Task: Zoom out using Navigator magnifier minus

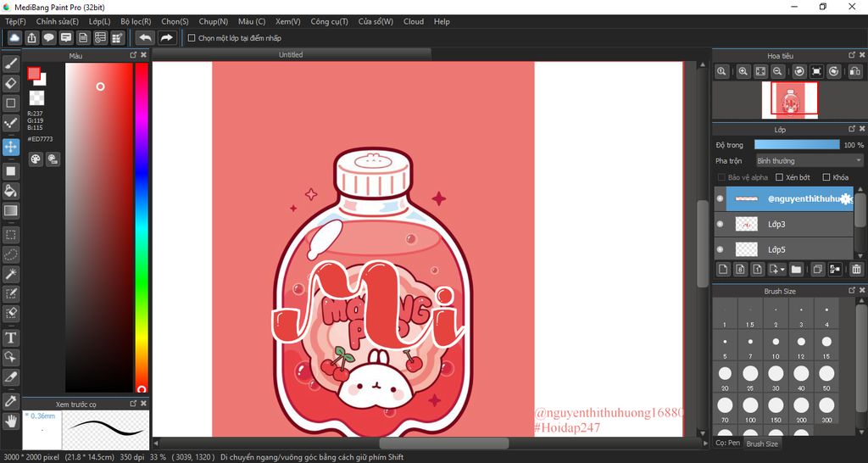Action: pyautogui.click(x=778, y=71)
